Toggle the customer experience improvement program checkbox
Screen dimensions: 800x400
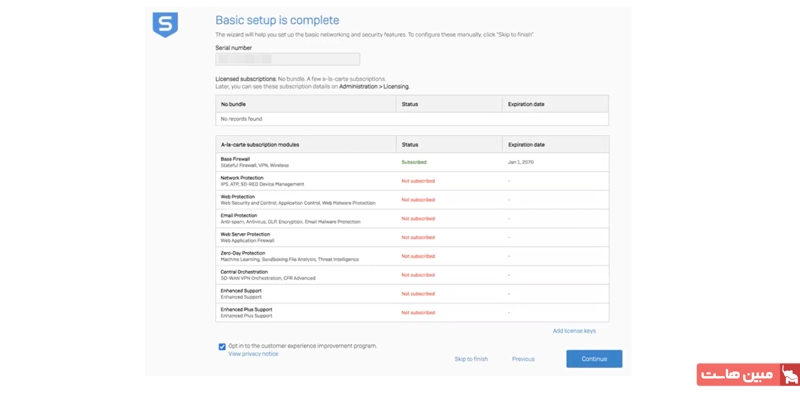point(222,346)
